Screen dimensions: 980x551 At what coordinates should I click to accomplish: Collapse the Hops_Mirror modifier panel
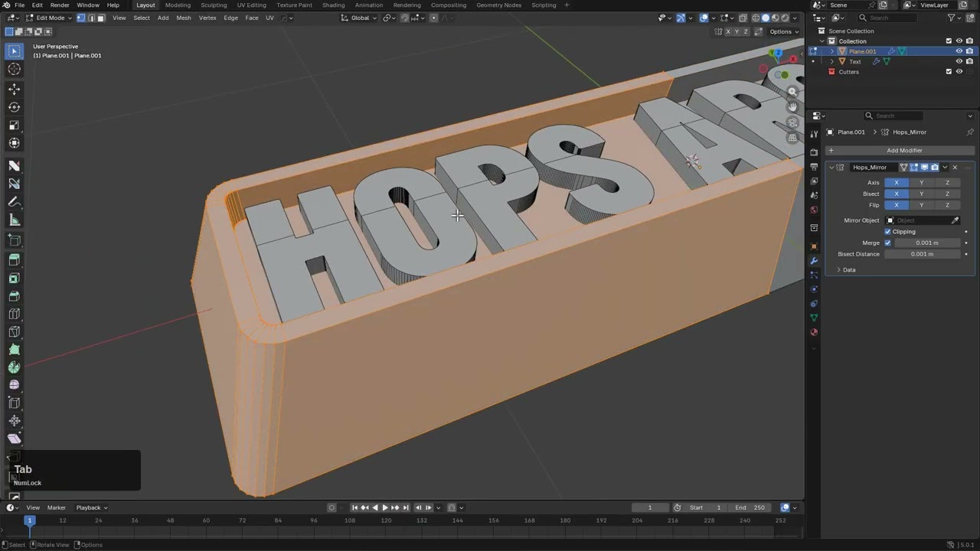[x=831, y=168]
